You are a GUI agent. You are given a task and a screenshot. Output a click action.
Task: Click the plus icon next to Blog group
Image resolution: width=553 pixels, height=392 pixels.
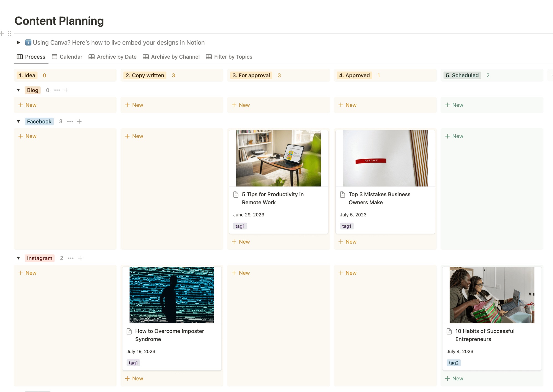(66, 90)
